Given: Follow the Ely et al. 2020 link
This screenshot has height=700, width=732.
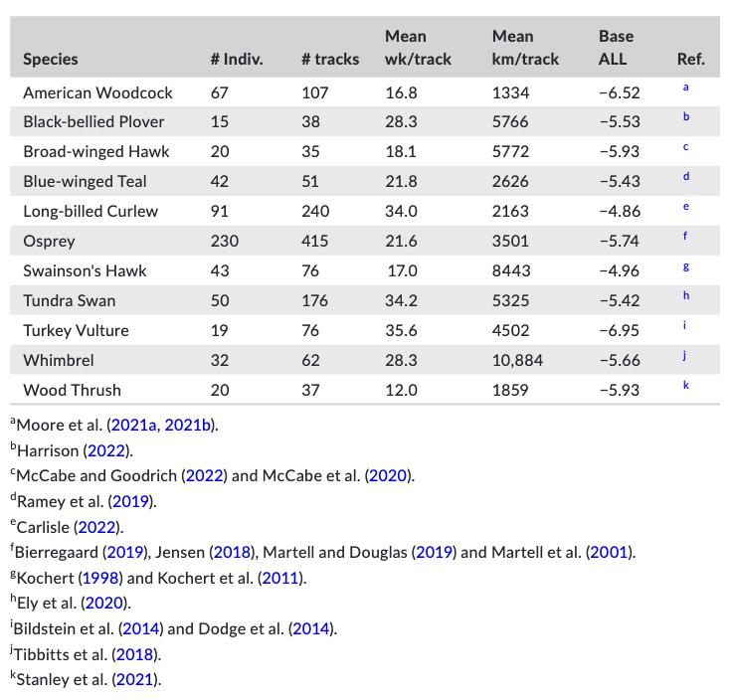Looking at the screenshot, I should [x=104, y=603].
